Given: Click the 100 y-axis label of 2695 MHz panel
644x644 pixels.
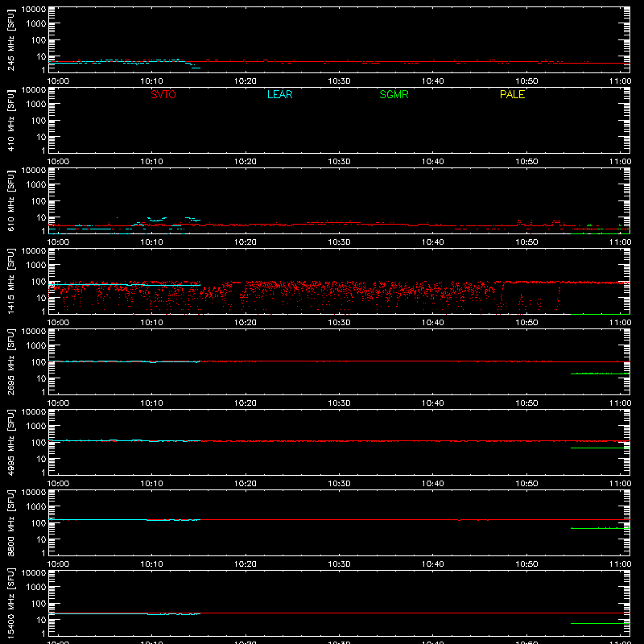Looking at the screenshot, I should click(x=39, y=362).
